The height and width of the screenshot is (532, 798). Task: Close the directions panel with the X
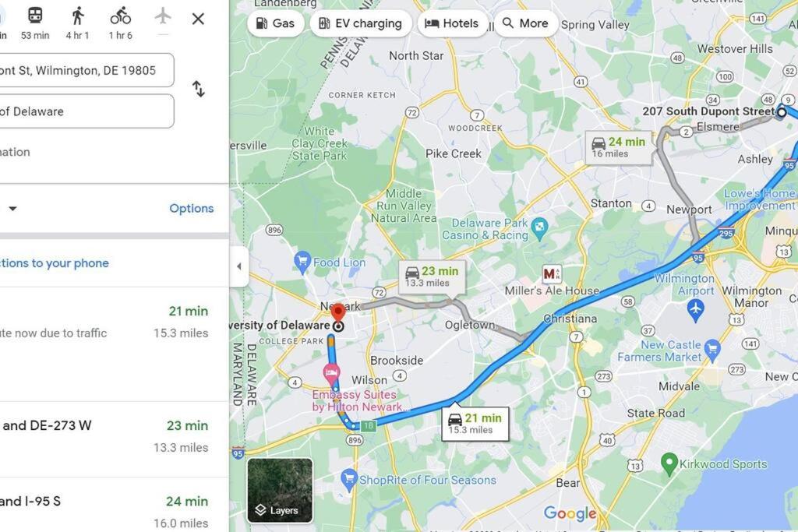point(198,19)
